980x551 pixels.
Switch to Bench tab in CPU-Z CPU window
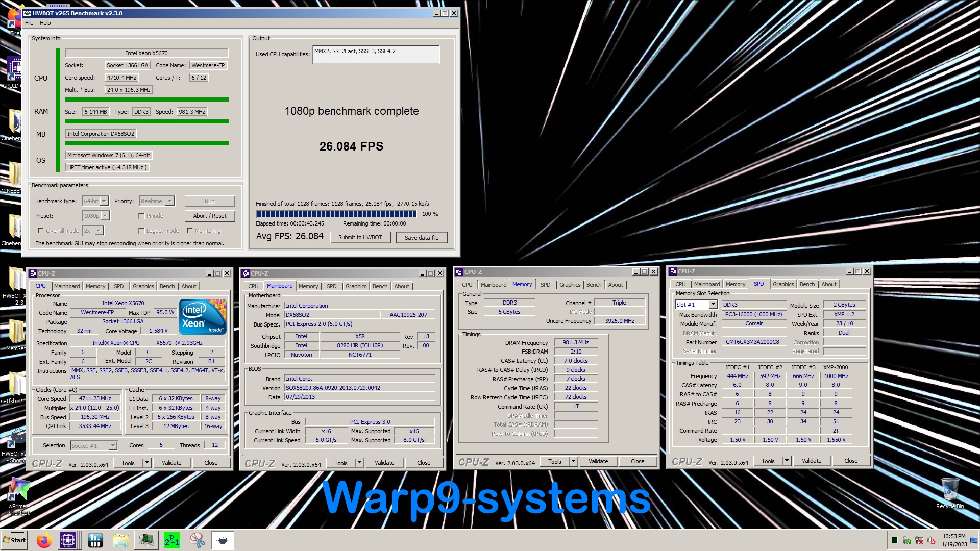point(167,286)
